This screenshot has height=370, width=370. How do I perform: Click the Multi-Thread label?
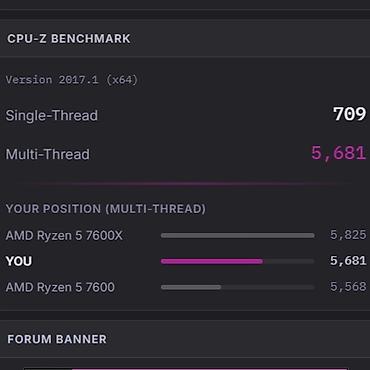[x=48, y=154]
